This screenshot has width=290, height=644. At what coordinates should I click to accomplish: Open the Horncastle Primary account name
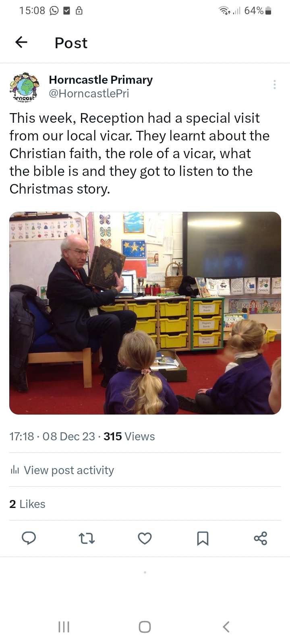pyautogui.click(x=101, y=80)
